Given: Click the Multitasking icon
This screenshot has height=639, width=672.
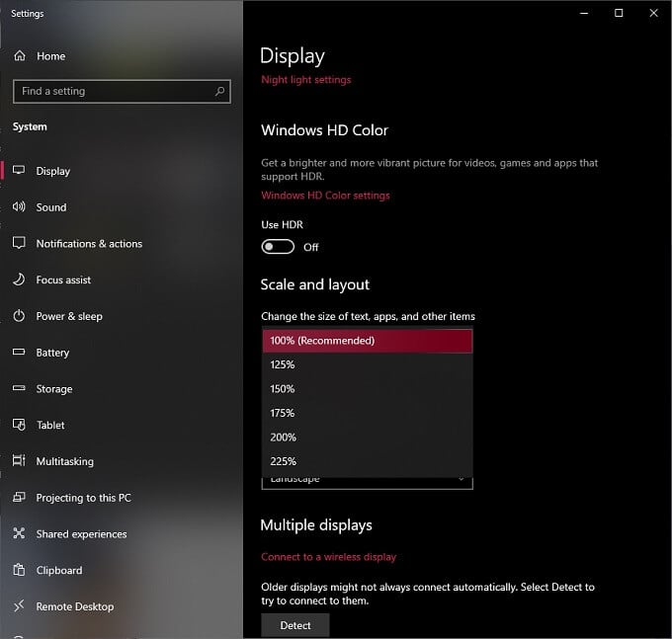Looking at the screenshot, I should [19, 460].
